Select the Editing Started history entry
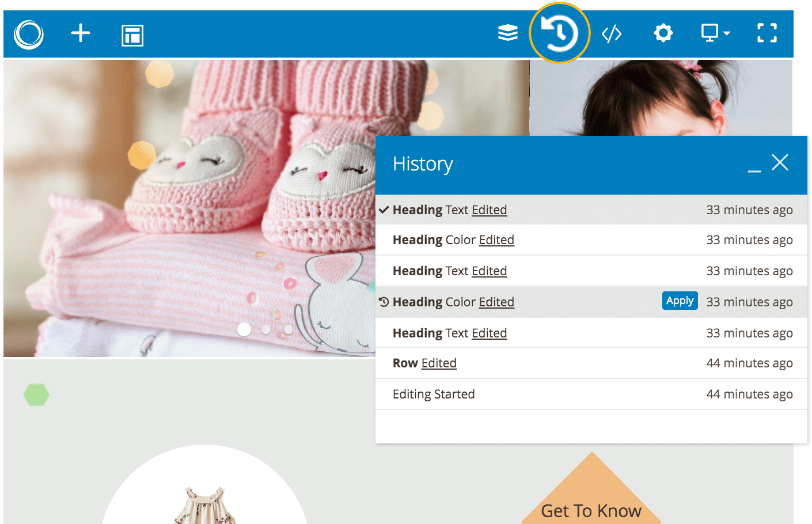812x524 pixels. point(591,394)
